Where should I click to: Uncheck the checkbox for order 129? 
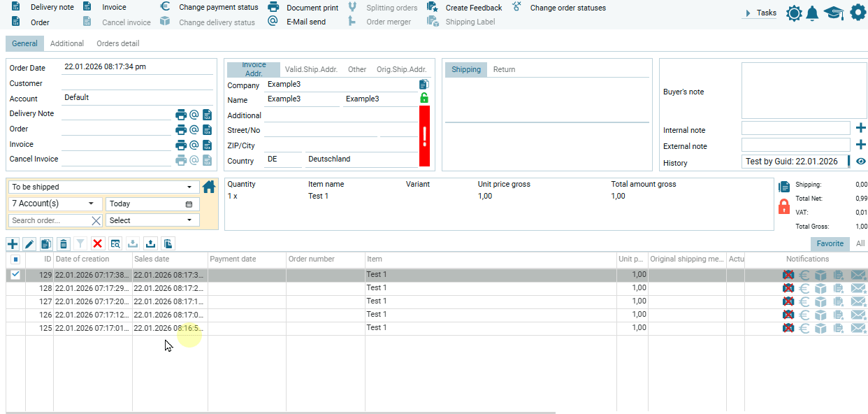tap(15, 275)
